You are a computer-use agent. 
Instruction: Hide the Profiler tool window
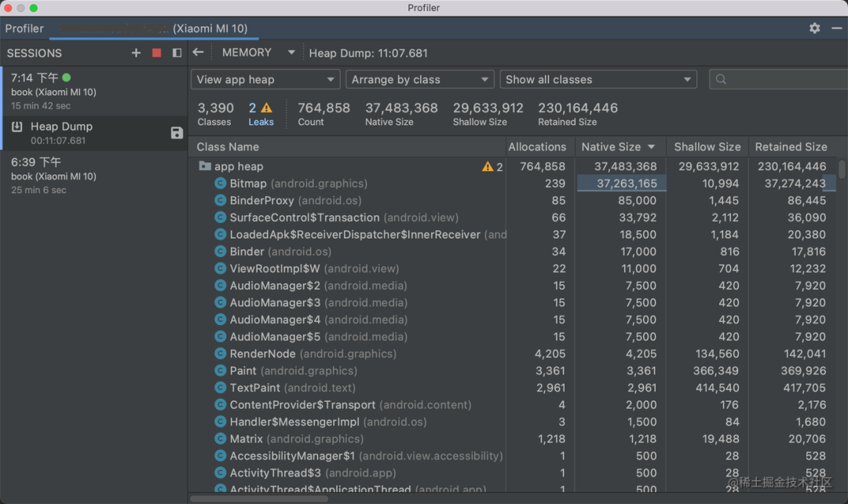(x=837, y=28)
